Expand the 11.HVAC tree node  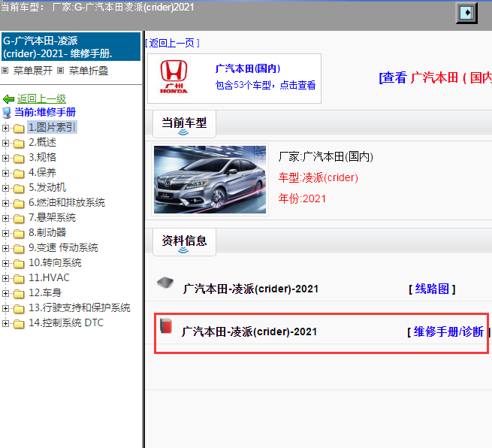[5, 278]
